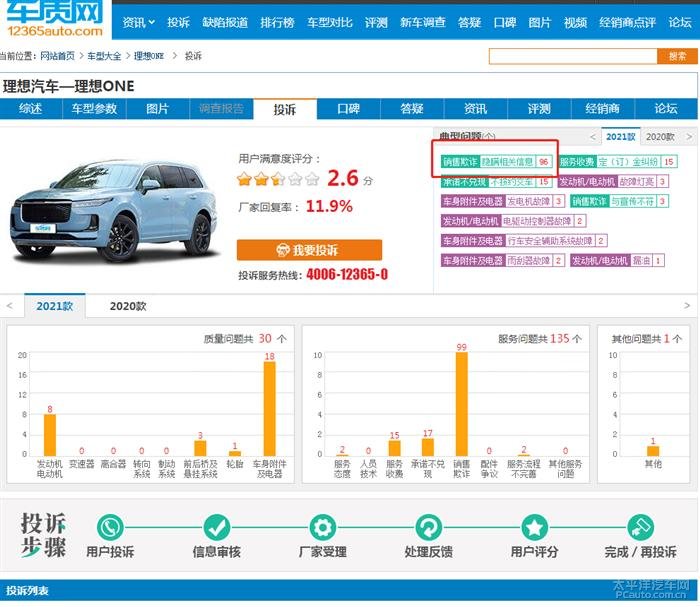
Task: Click the 车身附件及电器 bar showing 18
Action: pos(270,408)
